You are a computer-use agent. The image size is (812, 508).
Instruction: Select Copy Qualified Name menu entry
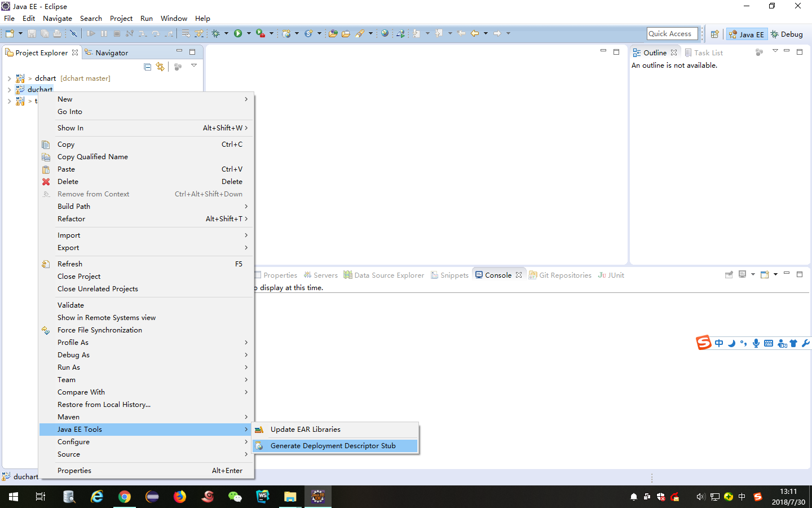tap(147, 157)
